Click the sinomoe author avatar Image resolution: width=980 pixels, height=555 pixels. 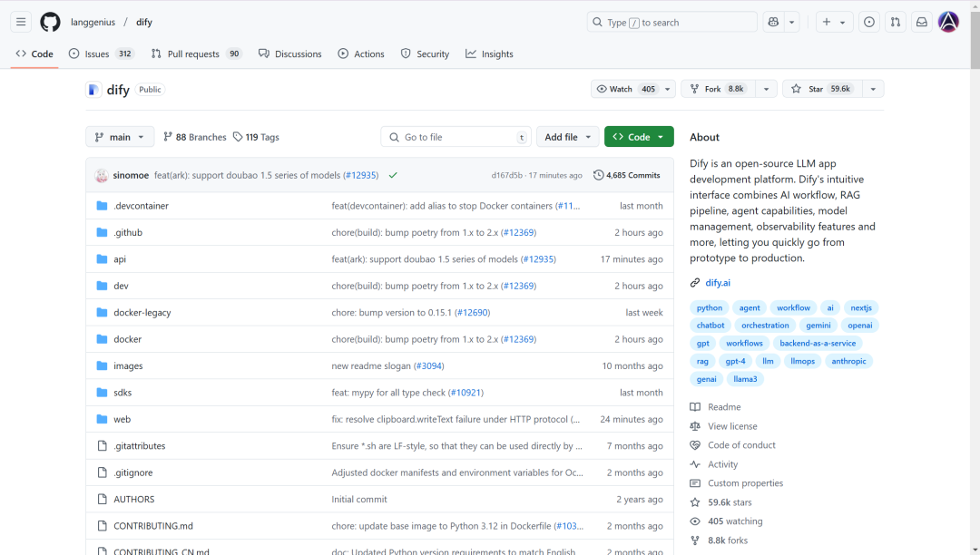coord(102,175)
